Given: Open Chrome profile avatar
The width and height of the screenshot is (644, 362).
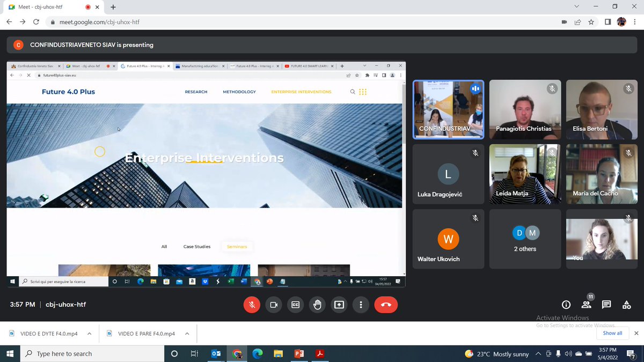Looking at the screenshot, I should tap(621, 22).
